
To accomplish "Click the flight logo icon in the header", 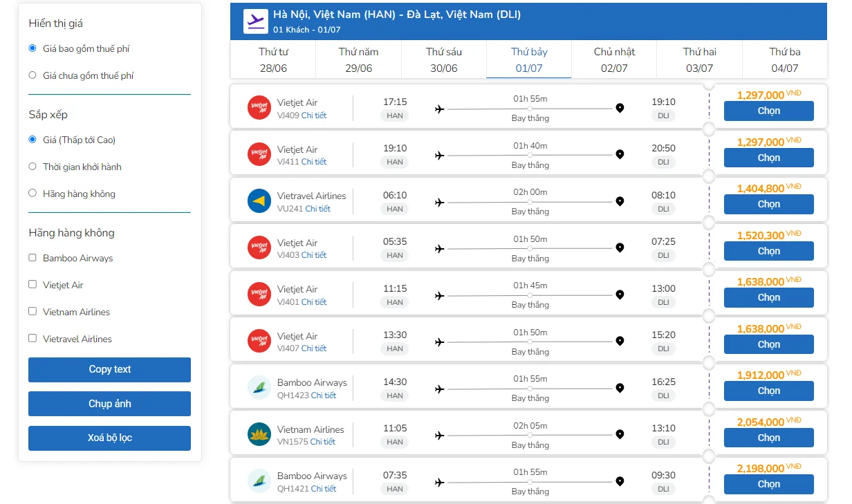I will tap(255, 21).
